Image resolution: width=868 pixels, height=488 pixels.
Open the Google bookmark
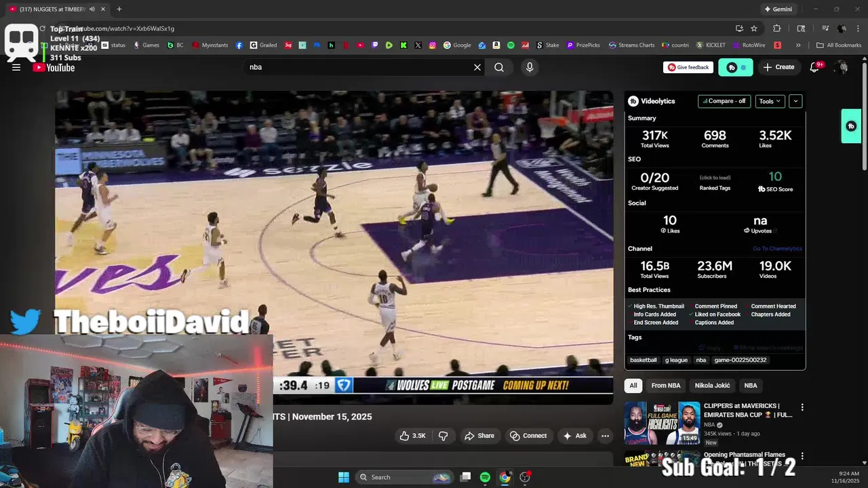point(457,45)
